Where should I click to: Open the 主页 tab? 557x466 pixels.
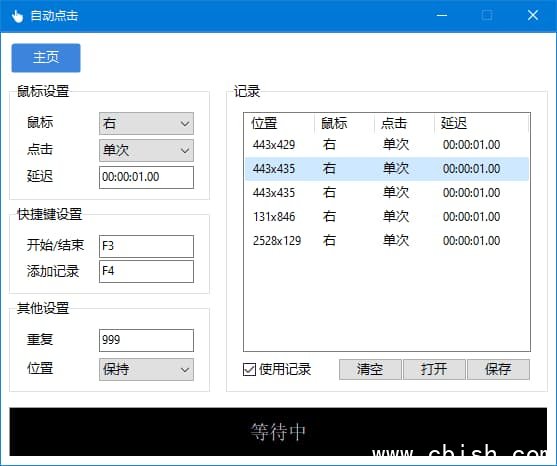(46, 58)
